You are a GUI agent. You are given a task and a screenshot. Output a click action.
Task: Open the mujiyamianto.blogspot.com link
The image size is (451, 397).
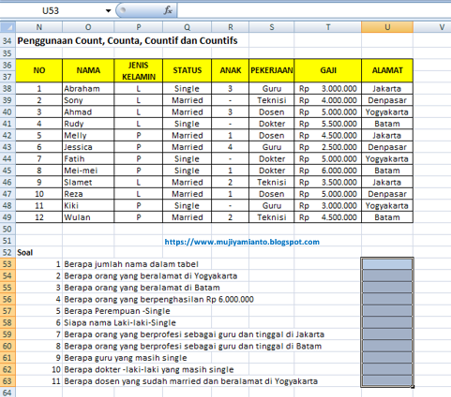[x=242, y=242]
